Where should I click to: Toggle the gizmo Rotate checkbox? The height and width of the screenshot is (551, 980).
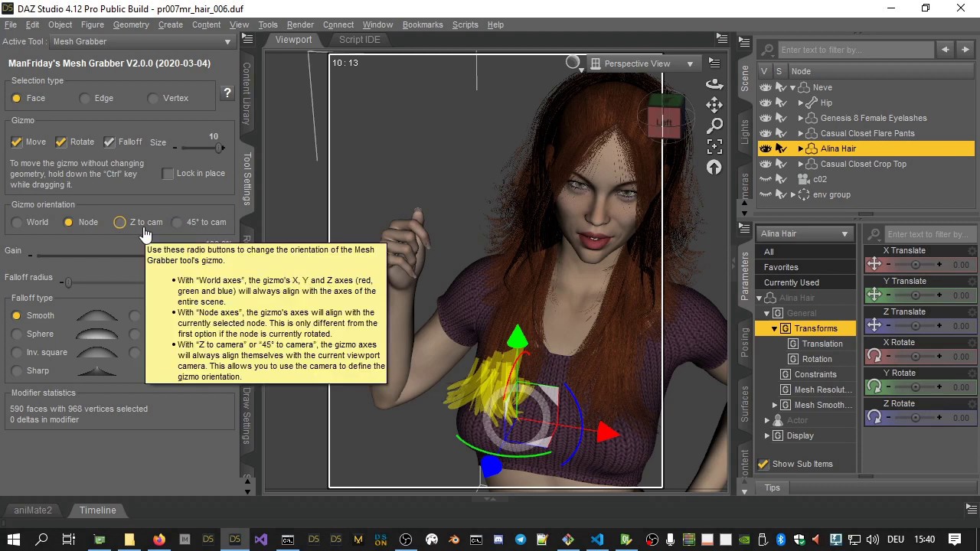click(x=61, y=142)
